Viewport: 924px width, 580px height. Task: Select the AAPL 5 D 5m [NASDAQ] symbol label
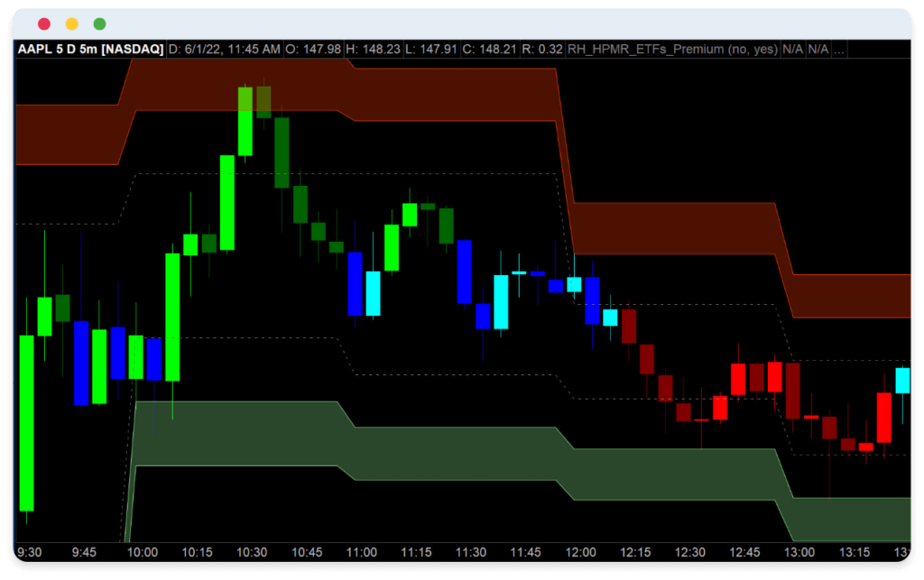(x=90, y=50)
